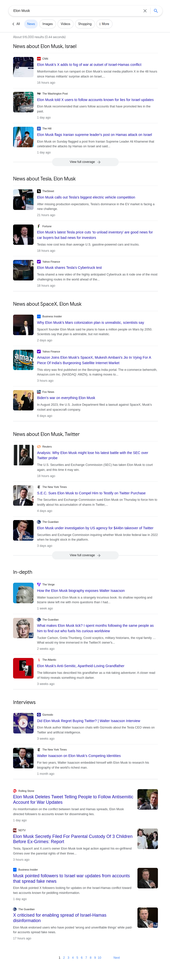Select the Reuters favicon on the SEC article
This screenshot has width=170, height=980.
pyautogui.click(x=39, y=447)
